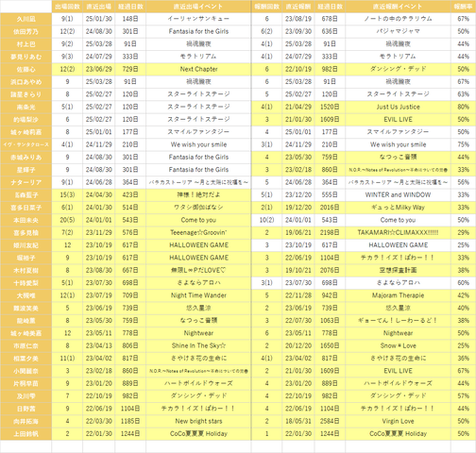Select the 直近報酬イベント column header
This screenshot has height=453, width=476.
(x=398, y=7)
